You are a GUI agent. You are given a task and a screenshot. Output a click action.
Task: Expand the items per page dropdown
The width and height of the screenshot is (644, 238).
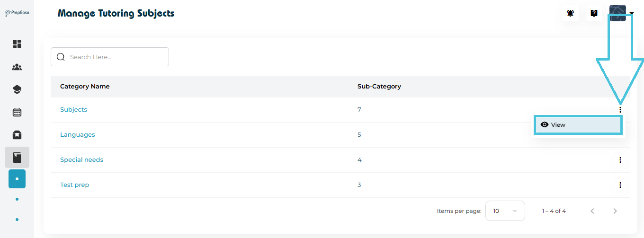tap(505, 211)
